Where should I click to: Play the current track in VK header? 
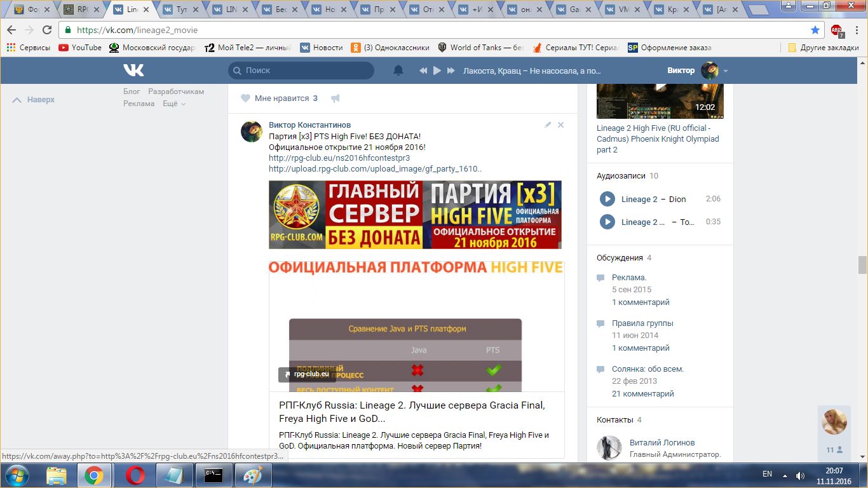(437, 71)
